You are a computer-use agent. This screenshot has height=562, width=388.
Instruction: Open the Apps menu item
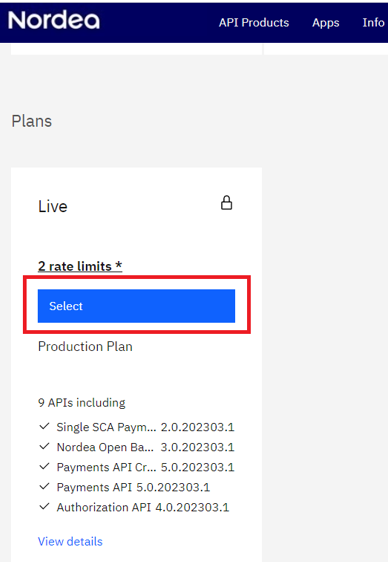[x=326, y=23]
